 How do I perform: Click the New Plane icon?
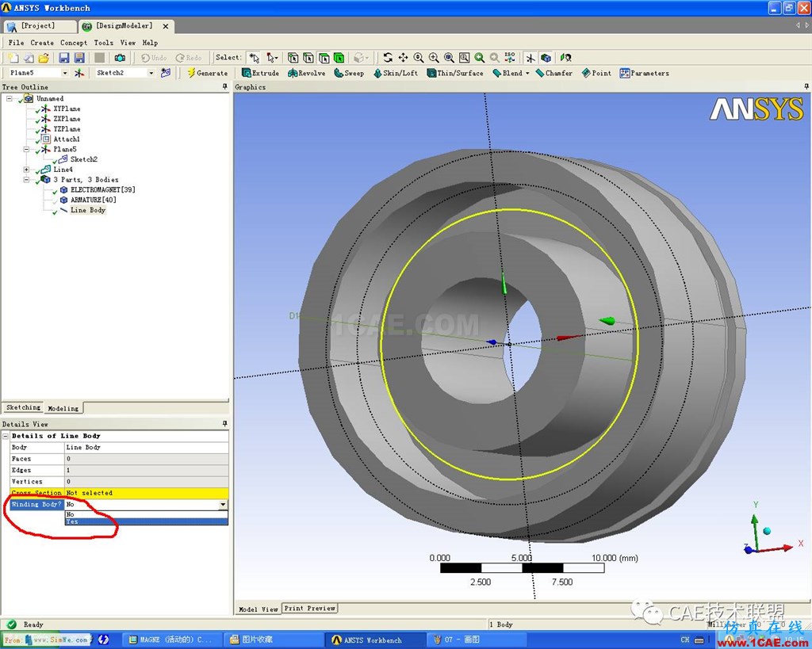[x=79, y=73]
